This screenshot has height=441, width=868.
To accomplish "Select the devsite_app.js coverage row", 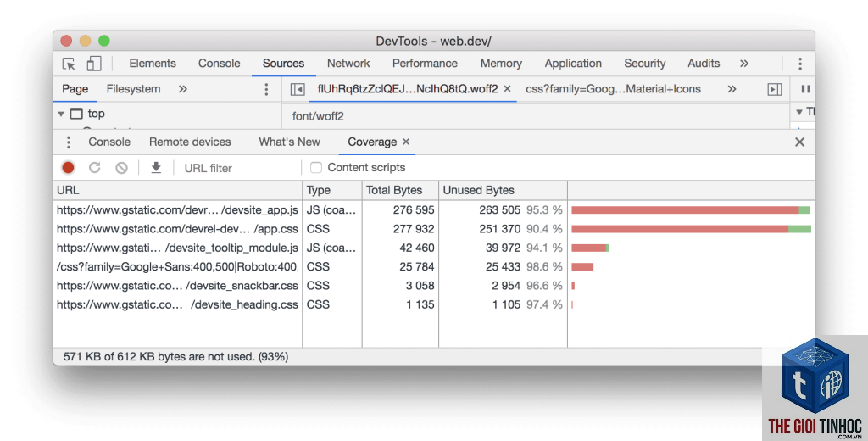I will pyautogui.click(x=433, y=210).
